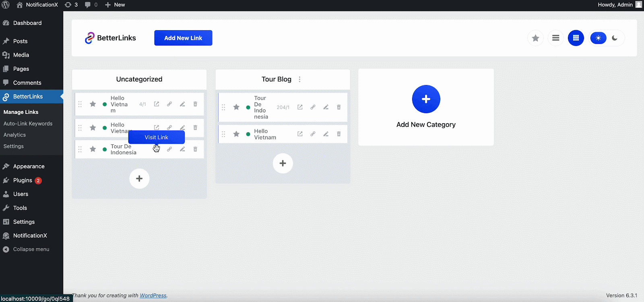Open the updates icon showing 3
Viewport: 644px width, 302px height.
[x=71, y=5]
